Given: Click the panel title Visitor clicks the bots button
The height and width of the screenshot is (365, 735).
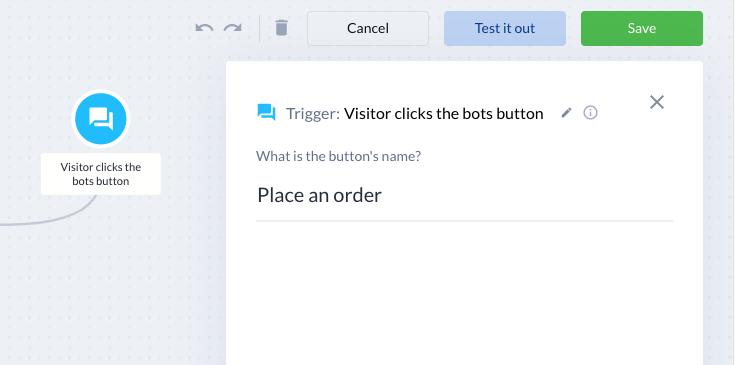Looking at the screenshot, I should pyautogui.click(x=443, y=113).
